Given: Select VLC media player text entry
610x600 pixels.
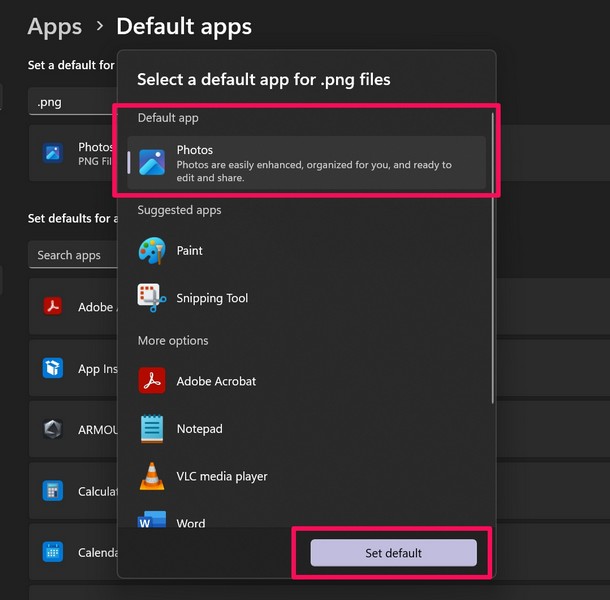Looking at the screenshot, I should click(x=222, y=476).
